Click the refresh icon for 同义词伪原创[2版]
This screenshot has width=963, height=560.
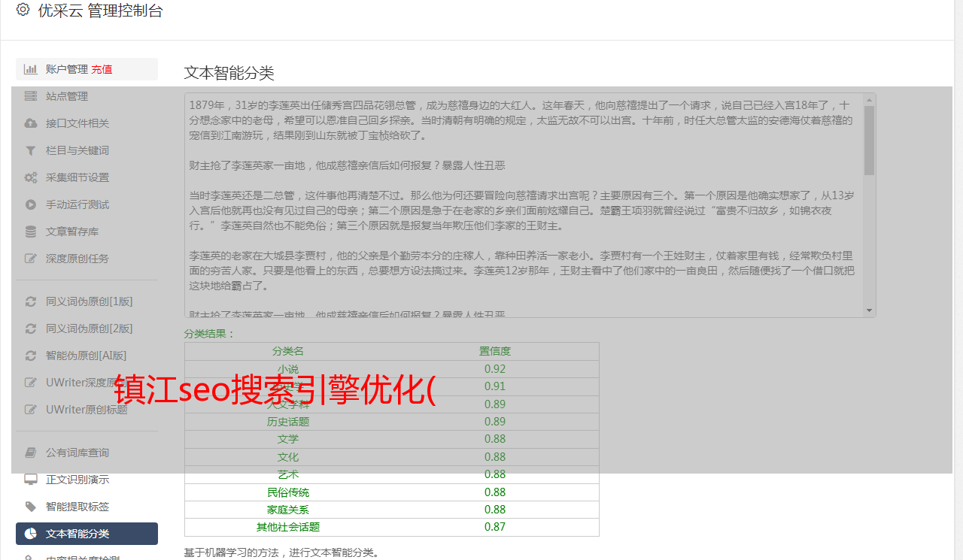point(30,328)
